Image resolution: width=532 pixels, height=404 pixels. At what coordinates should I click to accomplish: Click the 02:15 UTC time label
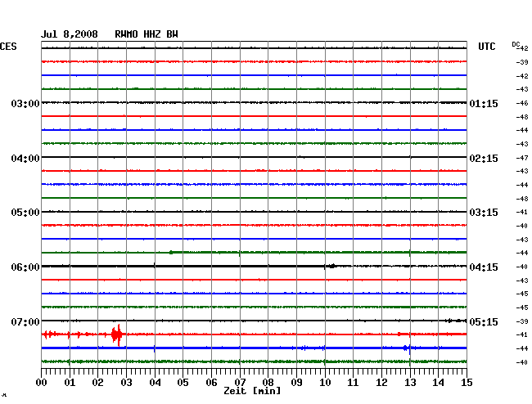click(484, 159)
